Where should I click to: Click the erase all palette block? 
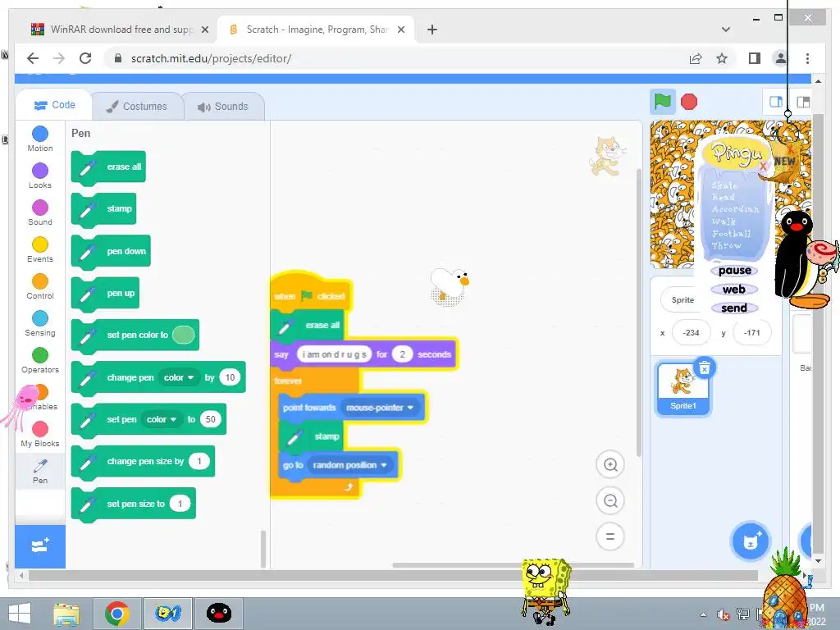click(x=108, y=167)
